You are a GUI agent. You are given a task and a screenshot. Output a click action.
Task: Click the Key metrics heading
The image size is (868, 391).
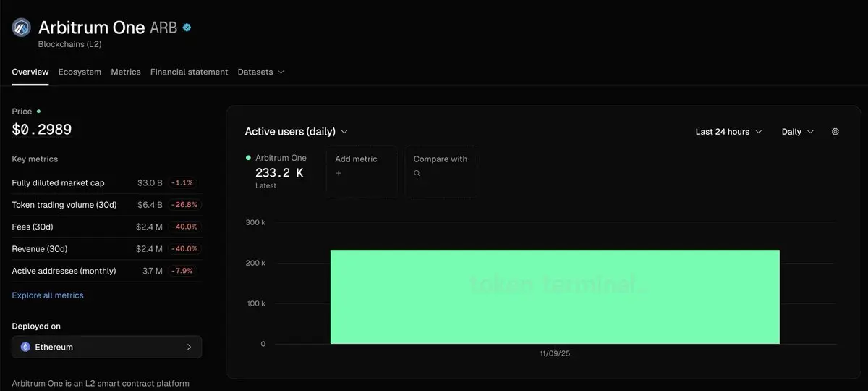point(35,159)
